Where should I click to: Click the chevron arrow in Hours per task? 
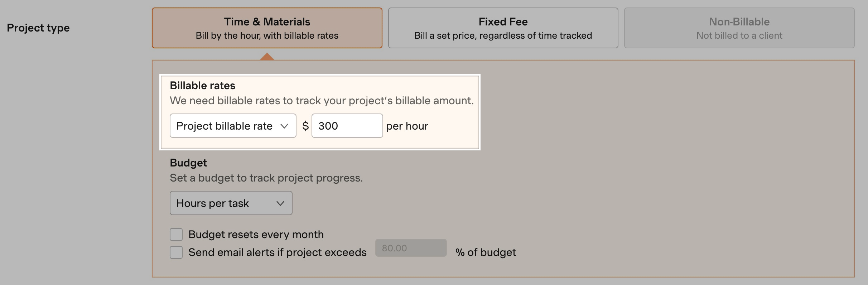tap(280, 203)
